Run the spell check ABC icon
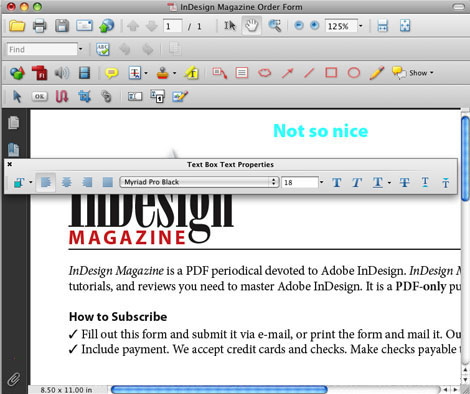The height and width of the screenshot is (394, 470). (103, 49)
